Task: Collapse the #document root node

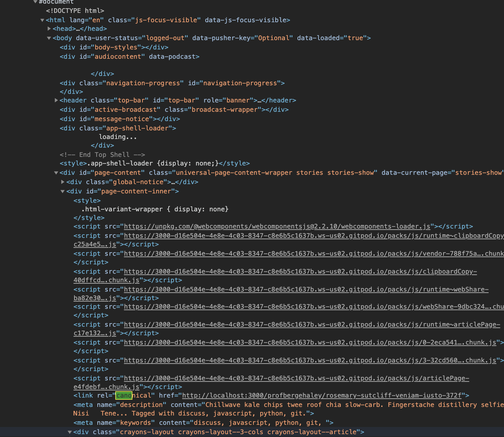Action: (x=35, y=2)
